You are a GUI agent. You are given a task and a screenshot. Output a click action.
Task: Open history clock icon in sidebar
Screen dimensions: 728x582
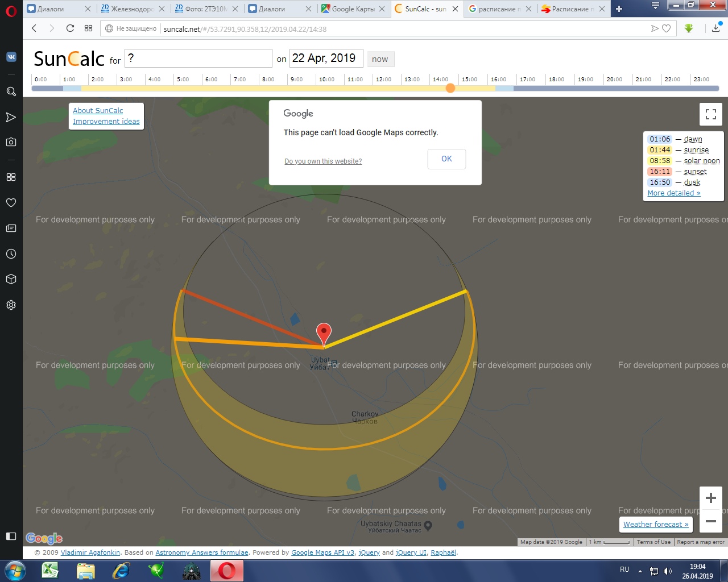point(11,254)
